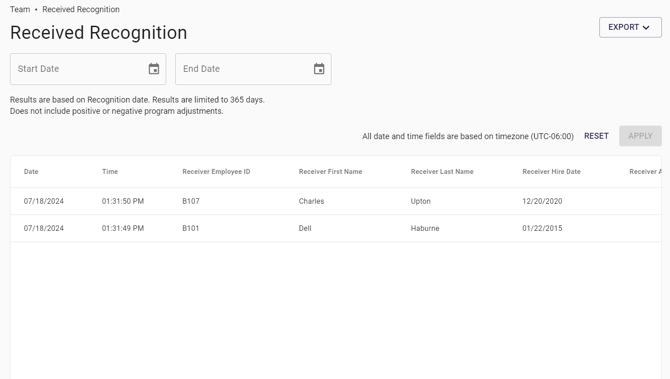Sort by Receiver Last Name header
670x379 pixels.
(x=442, y=171)
